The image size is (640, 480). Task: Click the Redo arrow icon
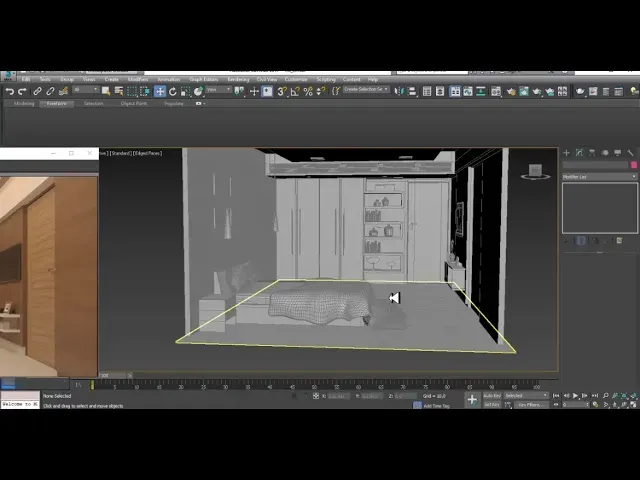coord(22,91)
